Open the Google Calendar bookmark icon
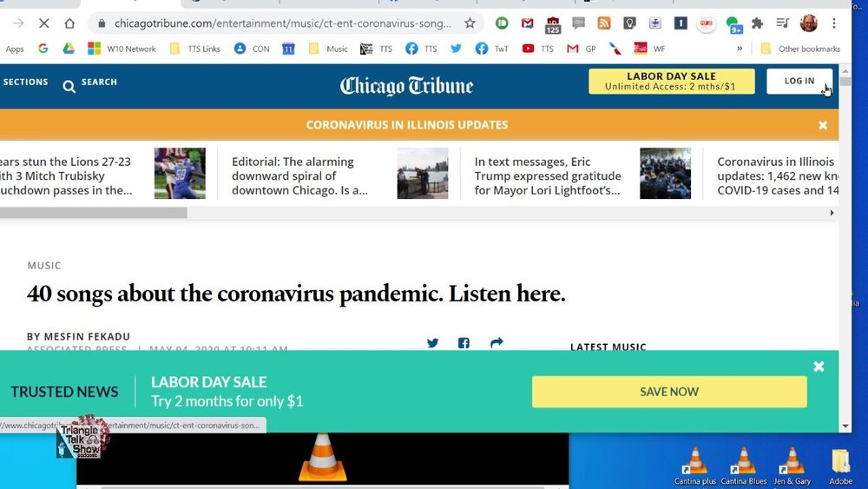Screen dimensions: 868x489 pyautogui.click(x=288, y=49)
